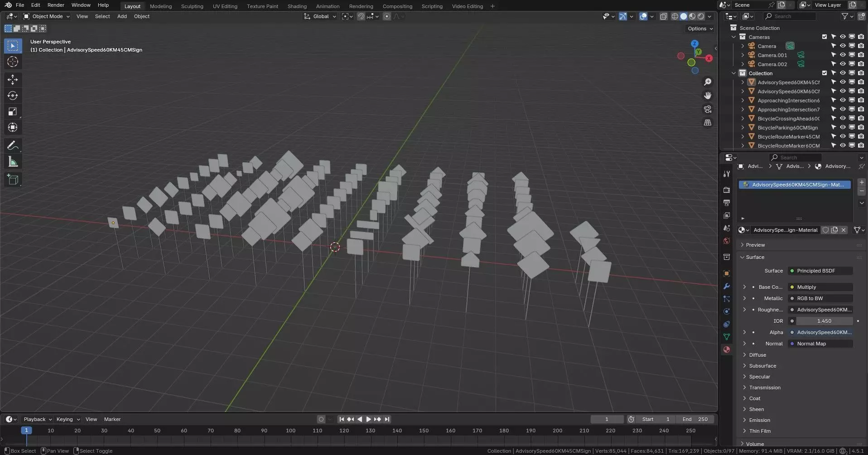
Task: Click the Multiply base color link button
Action: pos(820,287)
